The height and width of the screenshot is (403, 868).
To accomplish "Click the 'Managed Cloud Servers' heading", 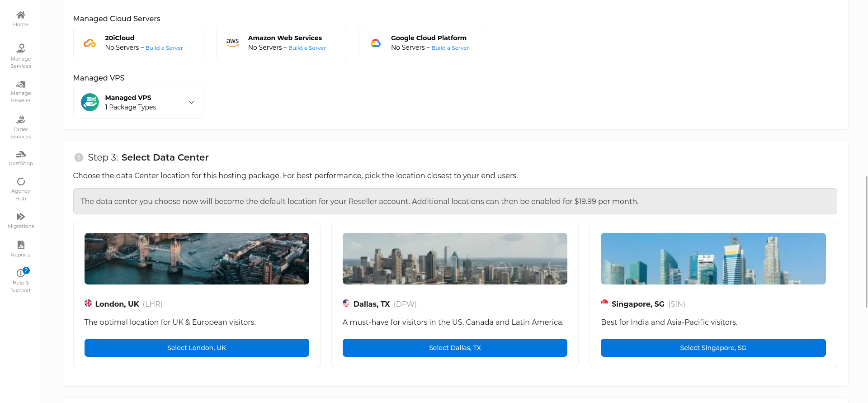I will [117, 19].
